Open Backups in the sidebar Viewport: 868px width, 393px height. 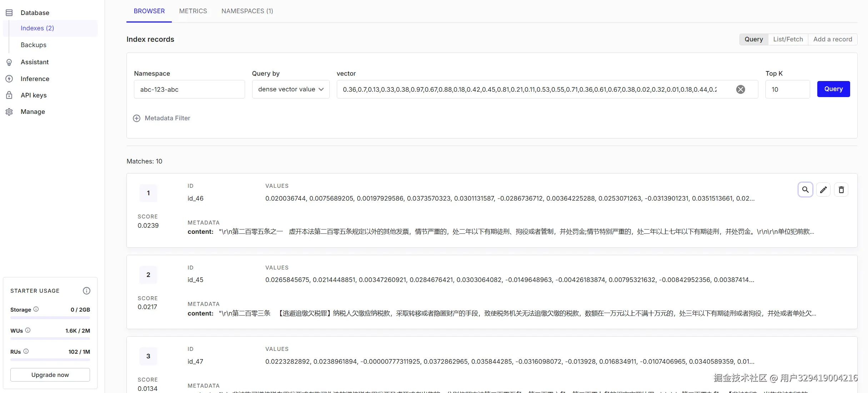pos(34,45)
